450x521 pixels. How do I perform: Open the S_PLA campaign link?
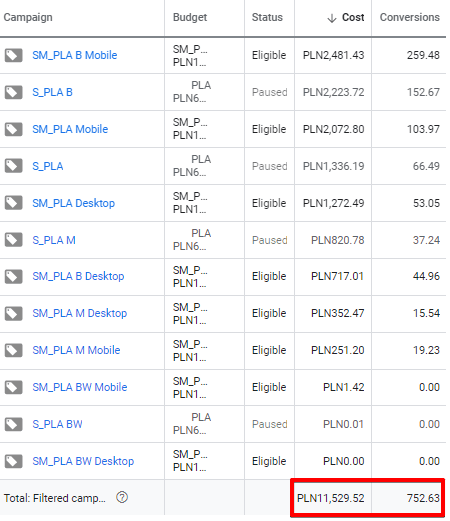[x=48, y=166]
